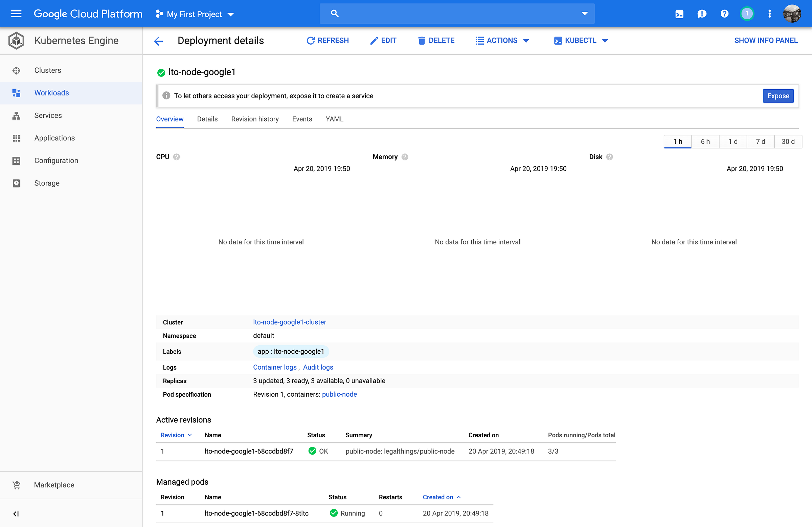
Task: Open the hamburger navigation menu
Action: pyautogui.click(x=16, y=14)
